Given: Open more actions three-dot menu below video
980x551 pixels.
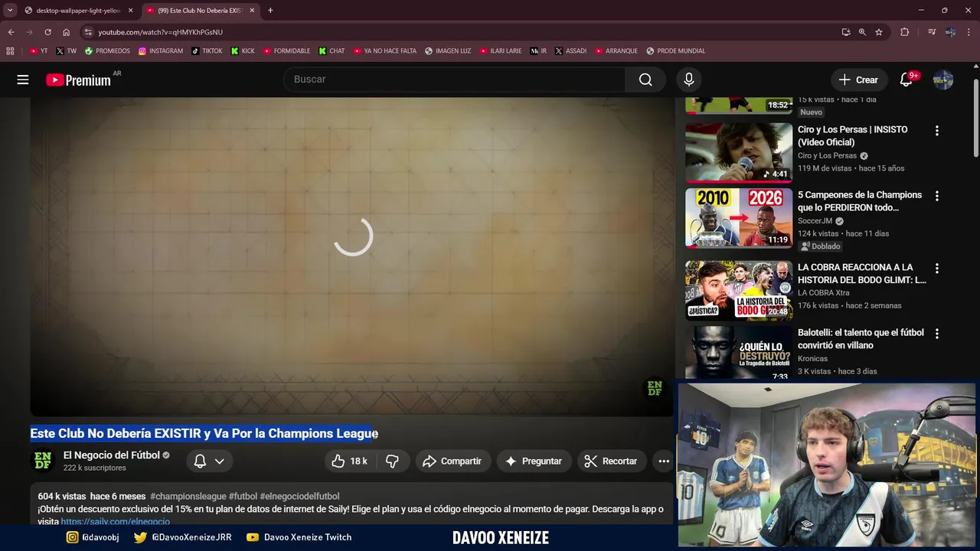Looking at the screenshot, I should tap(664, 461).
